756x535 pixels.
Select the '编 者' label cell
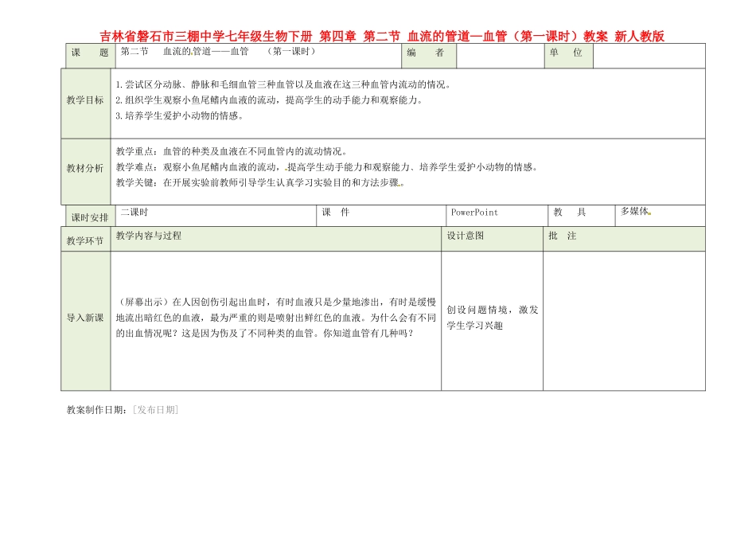coord(429,56)
